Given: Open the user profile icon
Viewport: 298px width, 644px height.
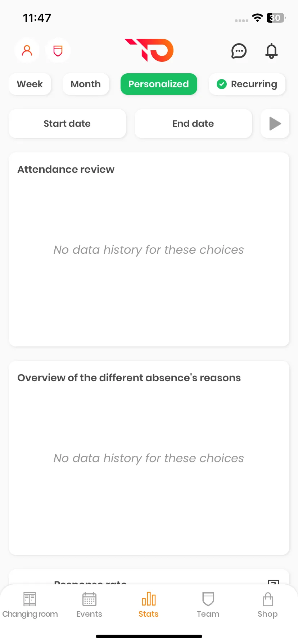Looking at the screenshot, I should (27, 50).
